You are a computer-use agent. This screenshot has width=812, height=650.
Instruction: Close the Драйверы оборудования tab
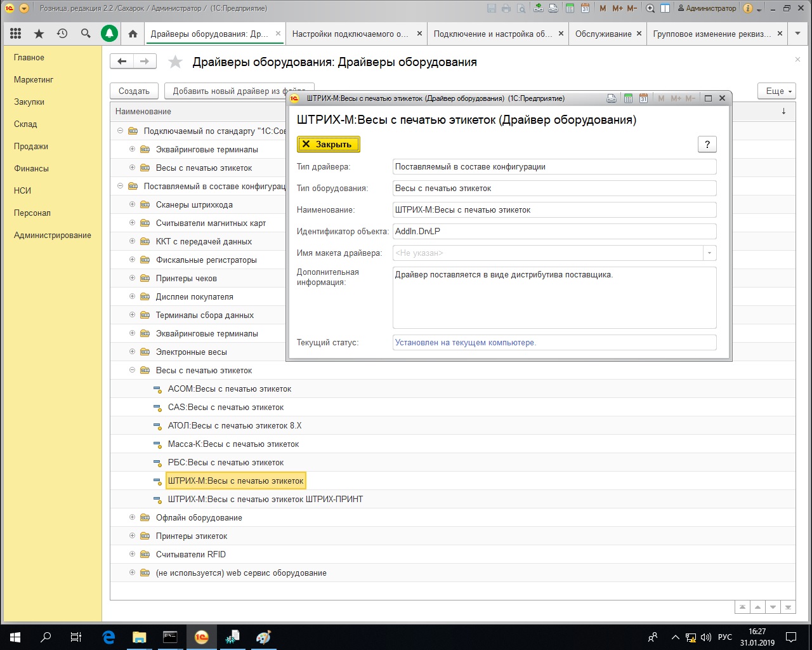click(278, 34)
